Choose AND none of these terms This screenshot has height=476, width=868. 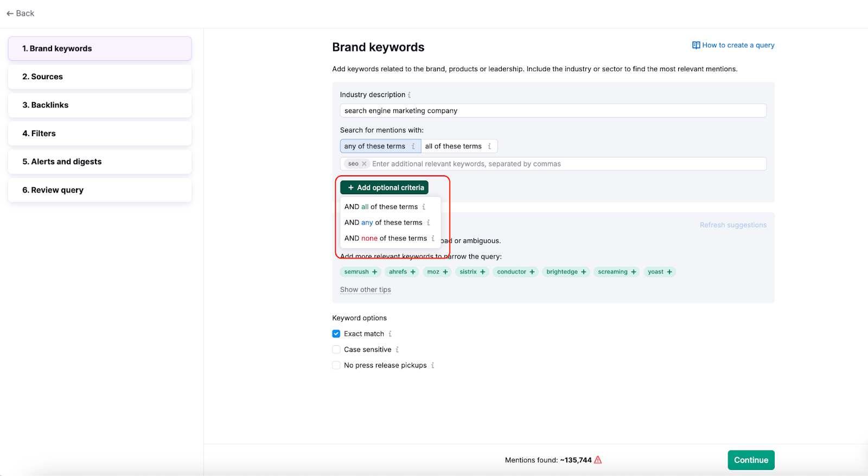click(386, 238)
